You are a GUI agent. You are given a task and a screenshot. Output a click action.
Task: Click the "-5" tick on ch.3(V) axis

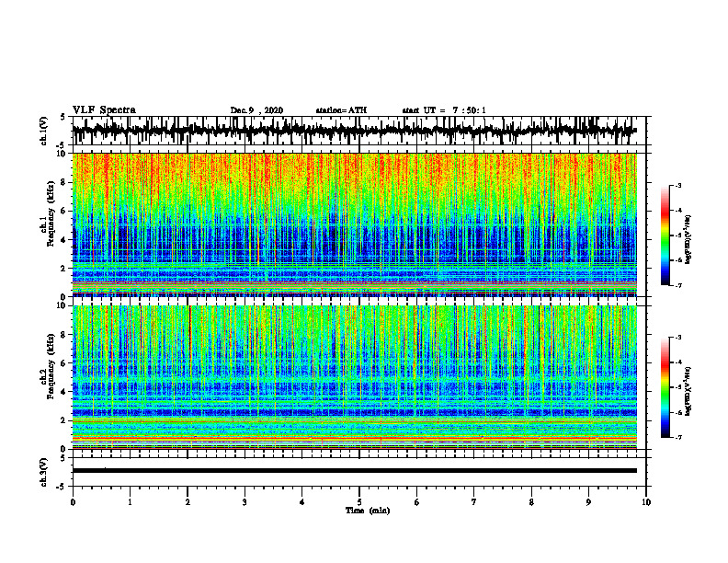pyautogui.click(x=63, y=487)
